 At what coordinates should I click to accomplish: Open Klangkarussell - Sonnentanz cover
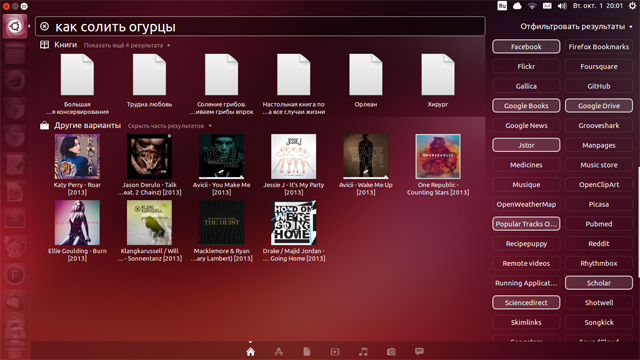coord(149,222)
